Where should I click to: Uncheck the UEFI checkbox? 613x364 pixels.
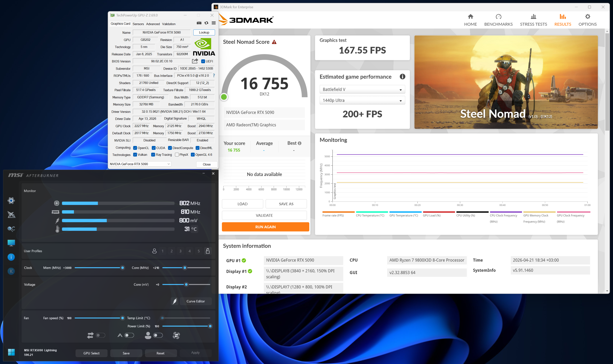pyautogui.click(x=203, y=61)
